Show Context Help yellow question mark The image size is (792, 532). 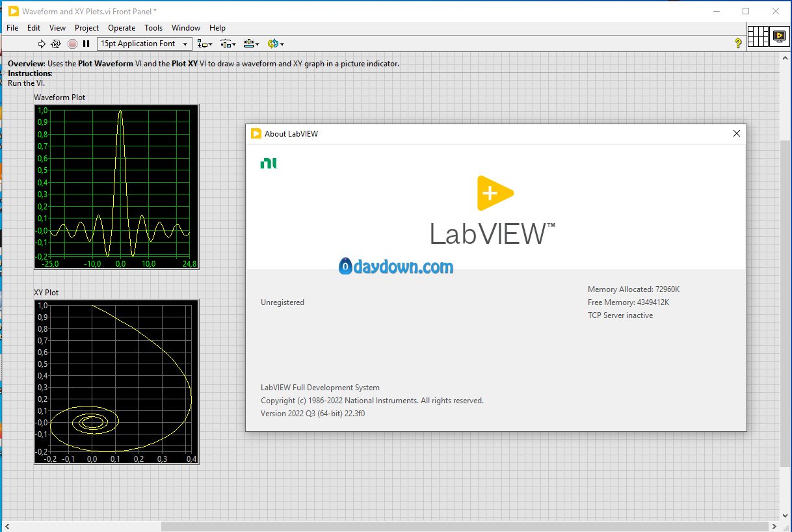[738, 44]
